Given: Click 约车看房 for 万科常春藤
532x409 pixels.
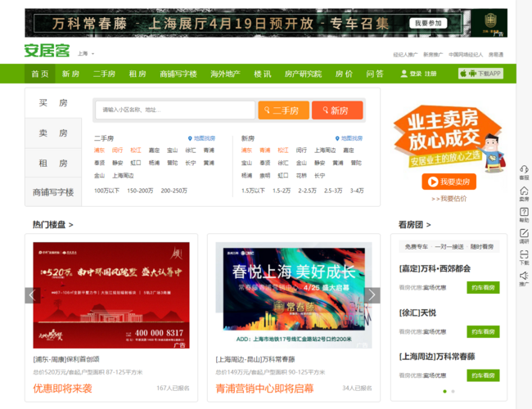Looking at the screenshot, I should pyautogui.click(x=483, y=375).
